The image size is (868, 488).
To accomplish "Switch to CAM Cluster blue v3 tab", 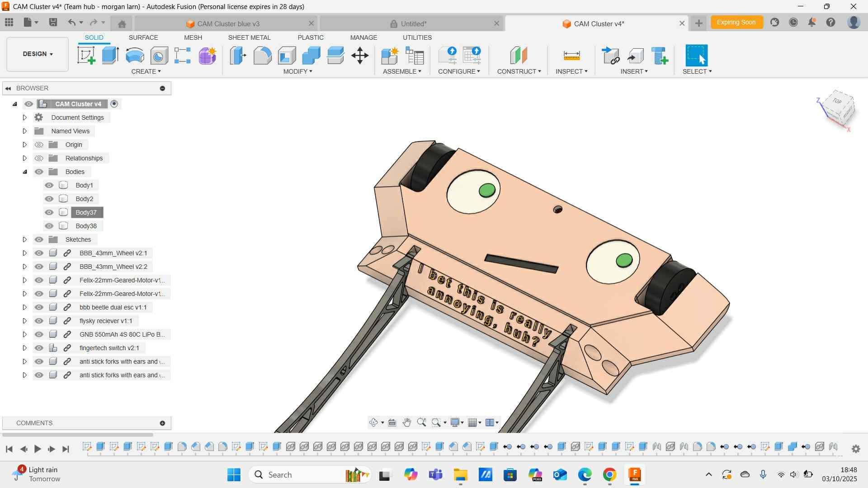I will click(228, 23).
